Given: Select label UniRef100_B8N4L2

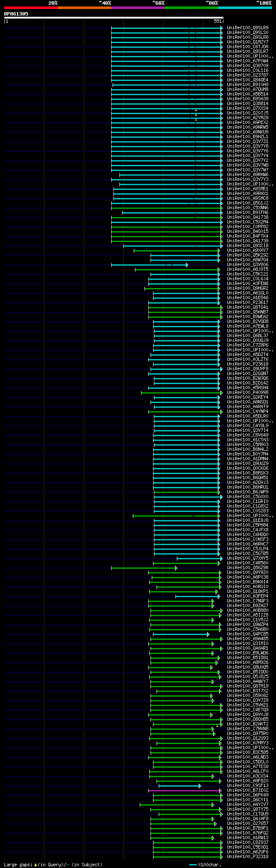Looking at the screenshot, I should (248, 449).
